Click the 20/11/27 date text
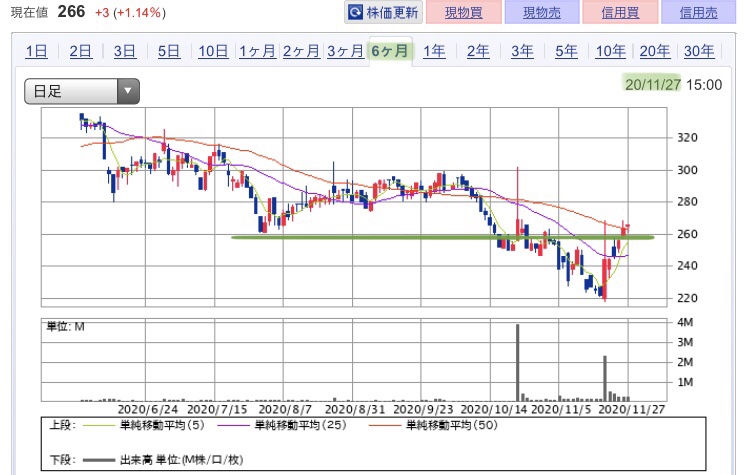This screenshot has width=749, height=475. (x=653, y=85)
